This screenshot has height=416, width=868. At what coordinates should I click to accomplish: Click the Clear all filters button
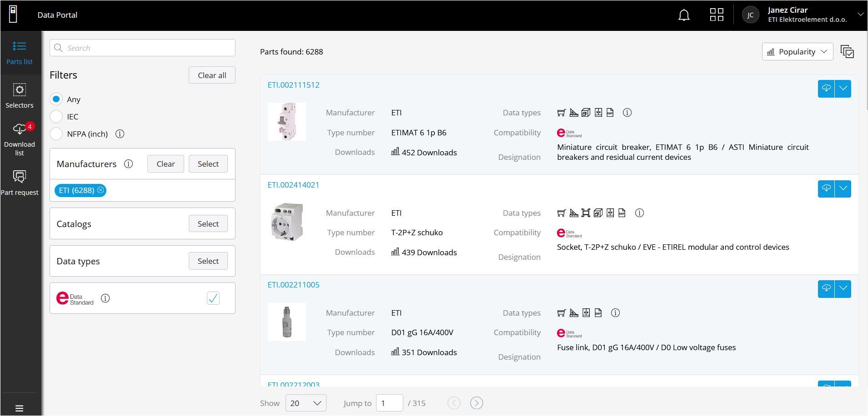click(x=212, y=75)
